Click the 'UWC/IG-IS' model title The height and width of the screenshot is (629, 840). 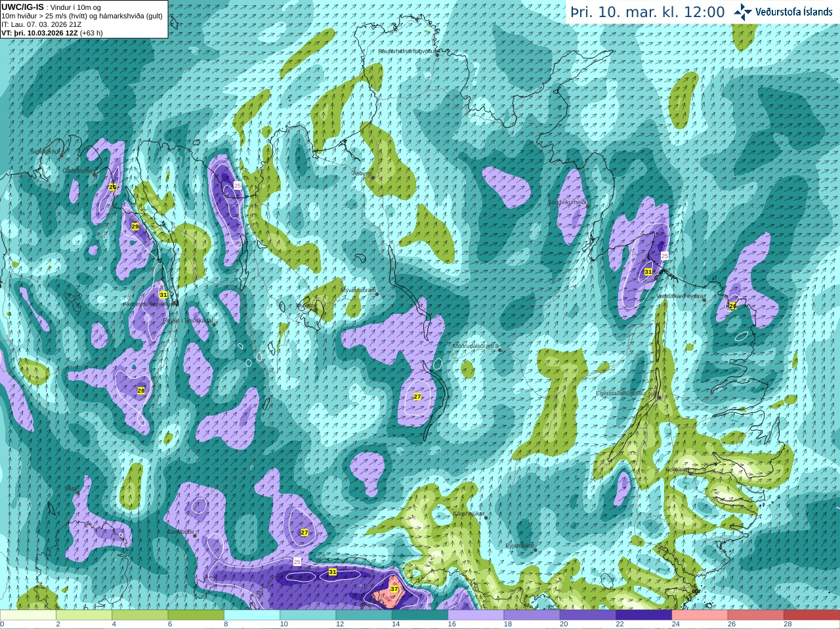coord(22,7)
